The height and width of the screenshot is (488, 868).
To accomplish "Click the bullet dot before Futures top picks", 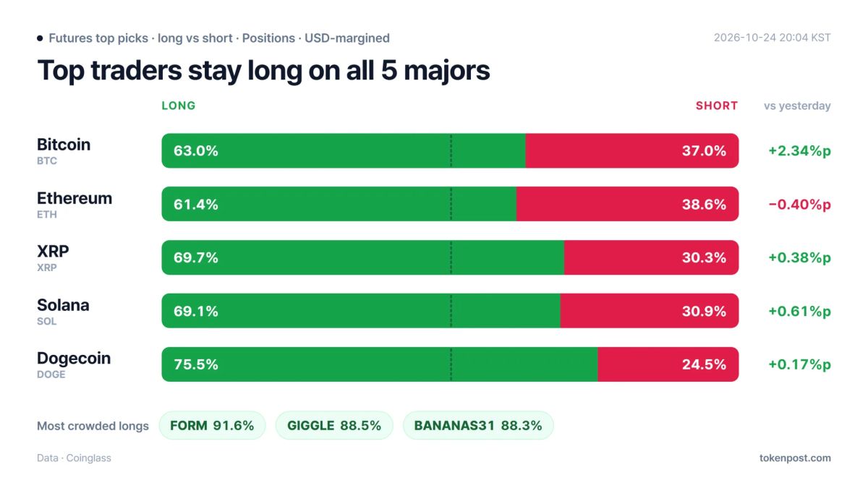I will (40, 38).
